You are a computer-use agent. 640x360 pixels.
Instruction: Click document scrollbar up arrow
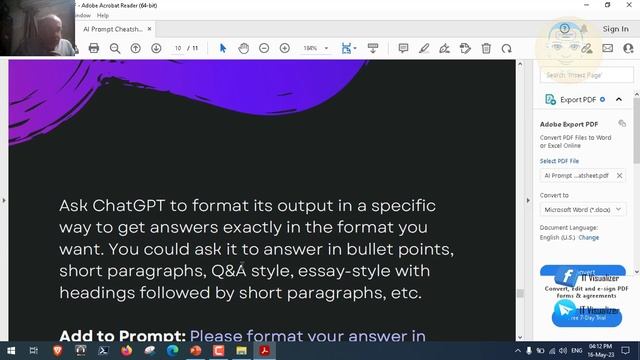coord(520,64)
